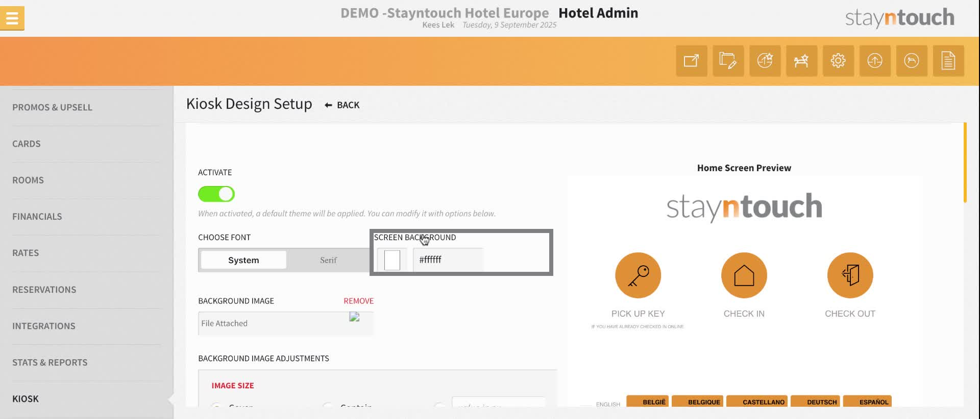Click the Home Screen Preview heading
Image resolution: width=980 pixels, height=419 pixels.
(744, 168)
